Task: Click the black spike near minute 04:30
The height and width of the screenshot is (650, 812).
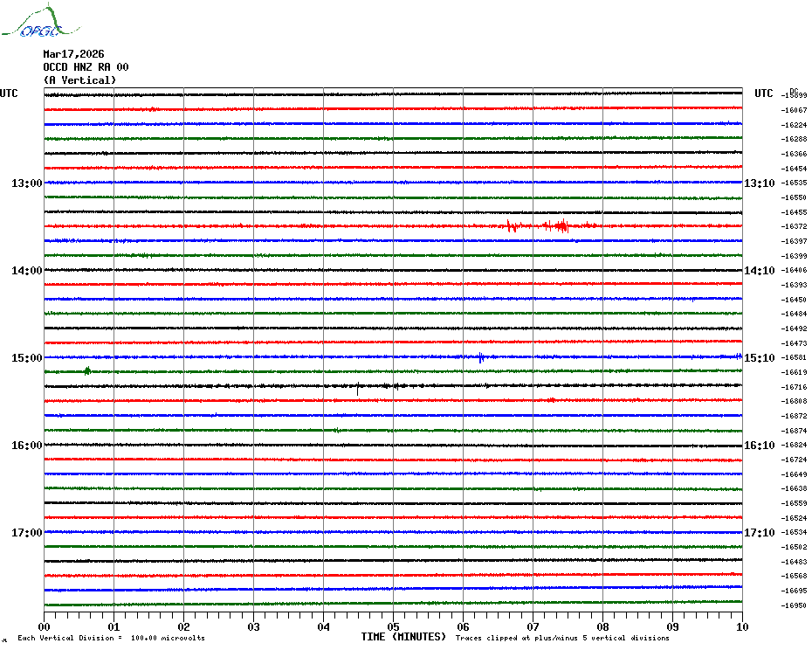Action: point(357,387)
